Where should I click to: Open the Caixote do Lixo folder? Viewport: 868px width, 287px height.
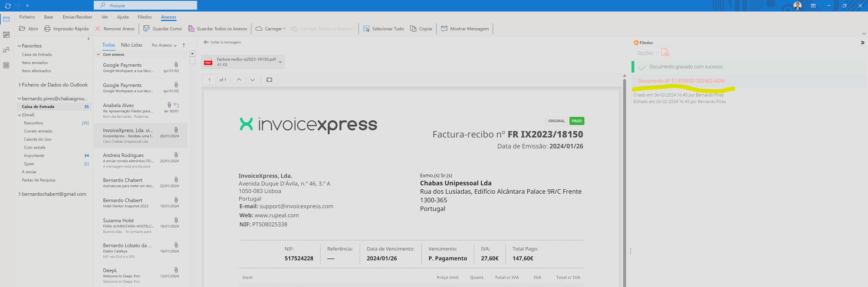tap(38, 139)
